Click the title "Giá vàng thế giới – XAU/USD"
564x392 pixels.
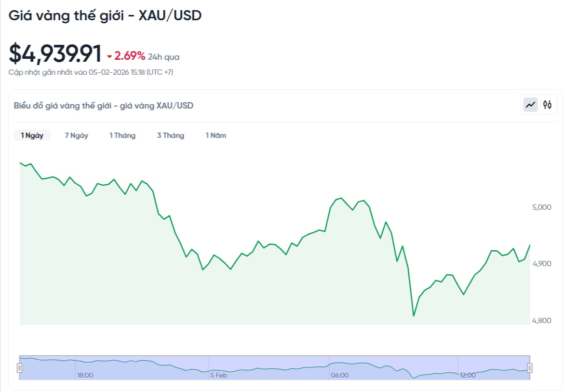click(x=105, y=15)
